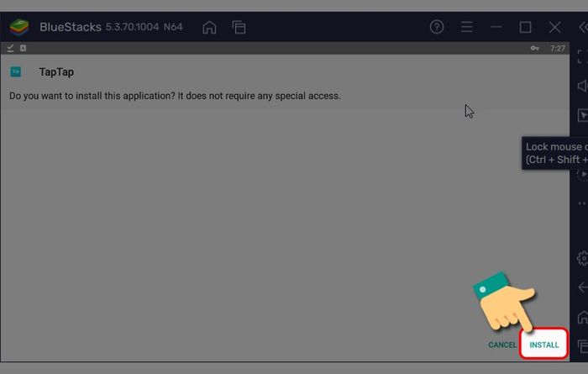Click the 'Do you want to install this application?' text
The image size is (588, 374).
point(92,96)
